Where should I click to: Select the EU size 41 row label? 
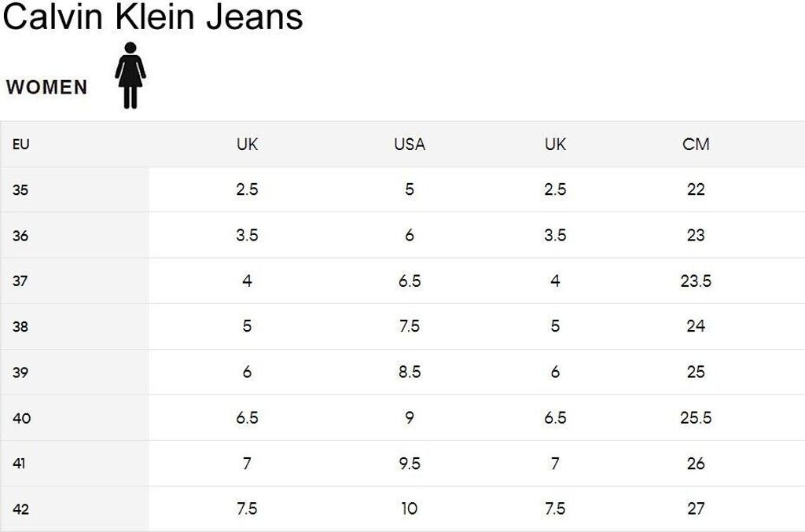tap(19, 464)
